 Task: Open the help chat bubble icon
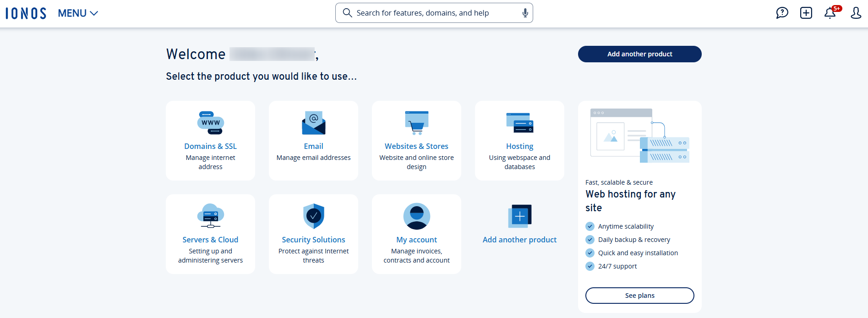tap(782, 13)
